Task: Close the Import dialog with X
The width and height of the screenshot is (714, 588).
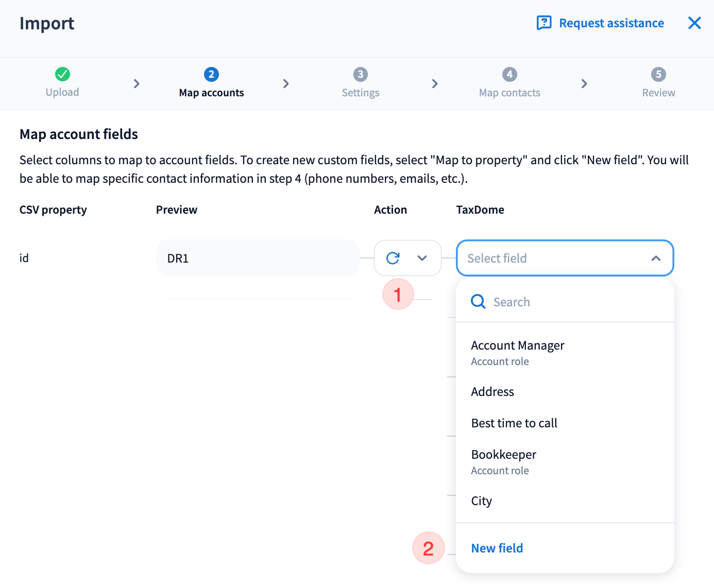Action: pyautogui.click(x=694, y=23)
